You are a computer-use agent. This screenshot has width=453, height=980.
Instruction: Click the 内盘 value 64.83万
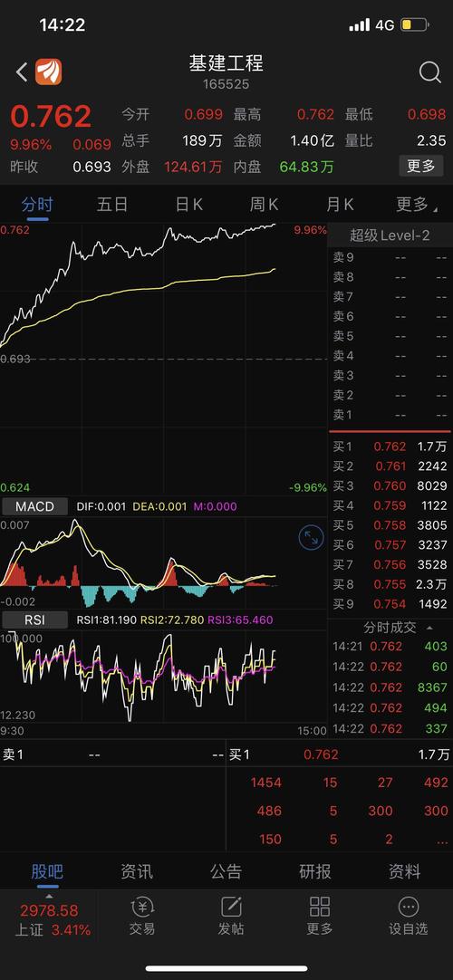(x=306, y=167)
